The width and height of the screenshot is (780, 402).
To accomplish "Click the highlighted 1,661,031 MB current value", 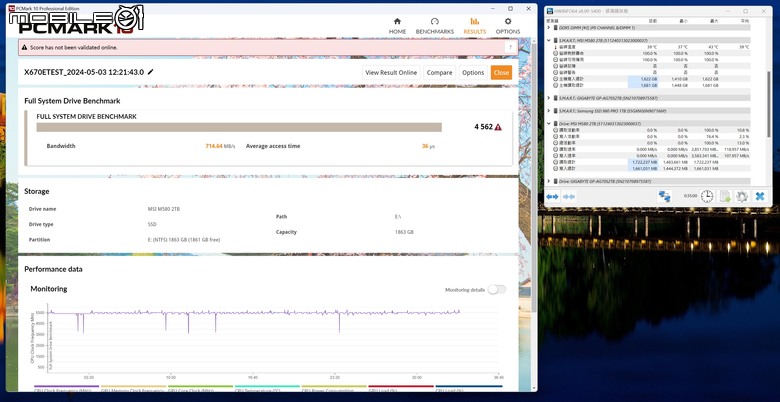I will click(643, 168).
